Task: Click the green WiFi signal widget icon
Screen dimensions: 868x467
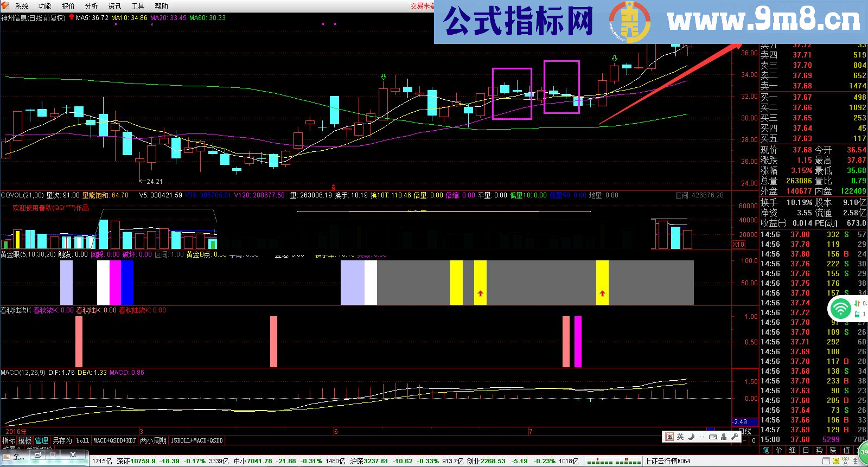Action: (840, 309)
